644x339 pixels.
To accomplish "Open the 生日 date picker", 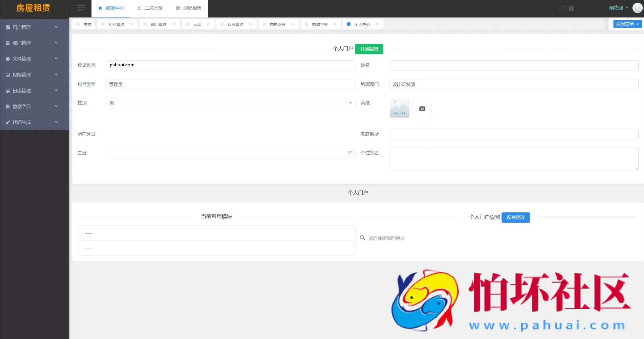I will click(350, 153).
